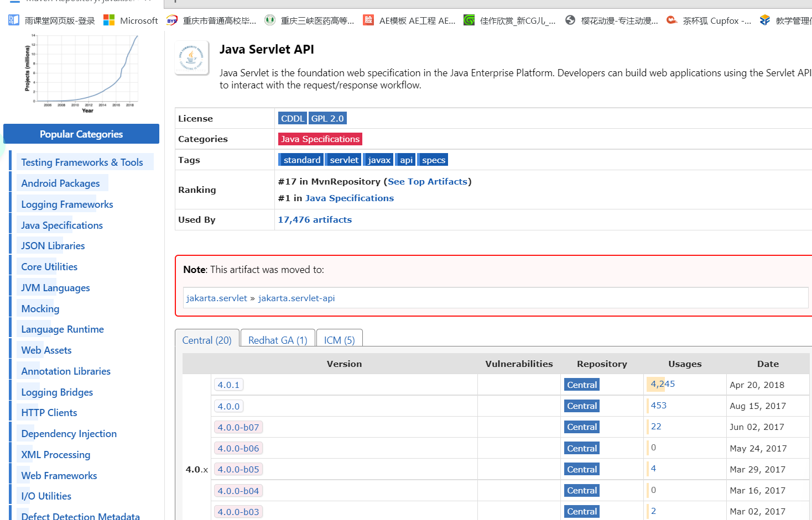
Task: Open the 22 usages link
Action: (x=656, y=426)
